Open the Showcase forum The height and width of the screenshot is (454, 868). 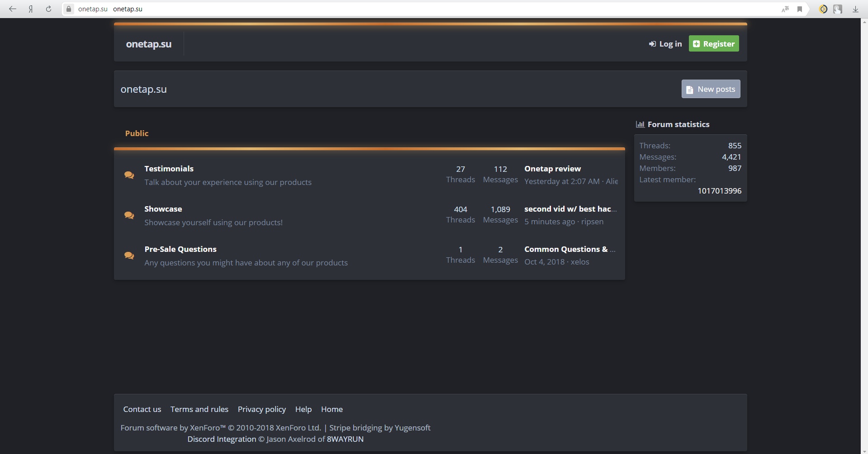pos(163,209)
